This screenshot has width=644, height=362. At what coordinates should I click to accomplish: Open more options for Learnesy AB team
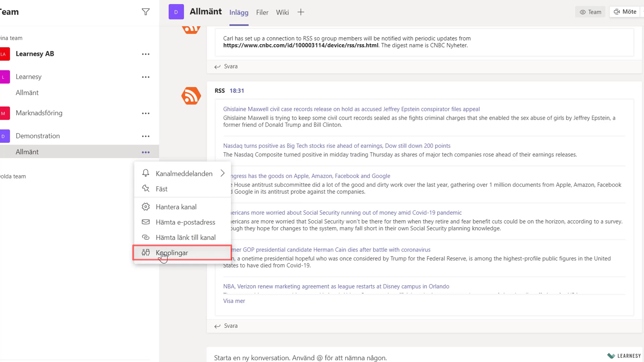[x=146, y=54]
